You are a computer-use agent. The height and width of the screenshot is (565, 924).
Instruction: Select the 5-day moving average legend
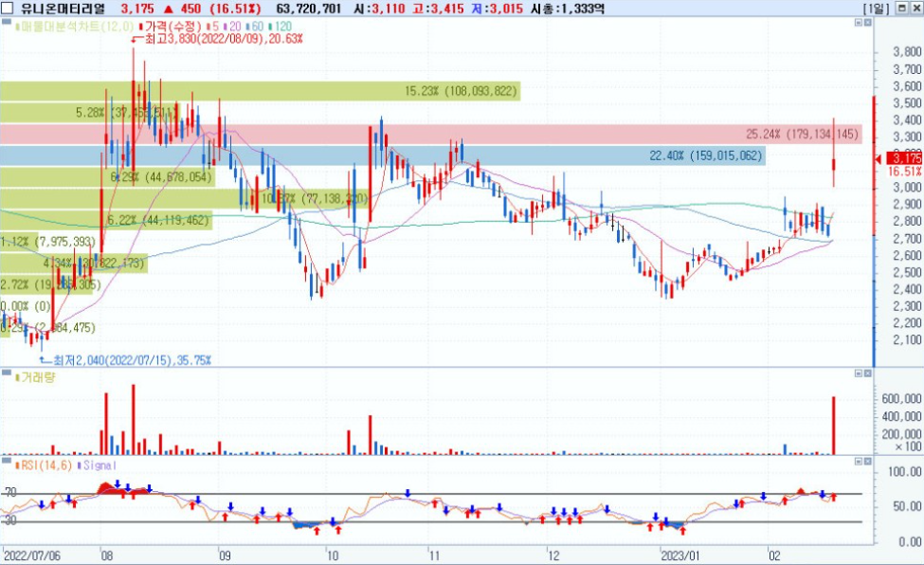213,27
